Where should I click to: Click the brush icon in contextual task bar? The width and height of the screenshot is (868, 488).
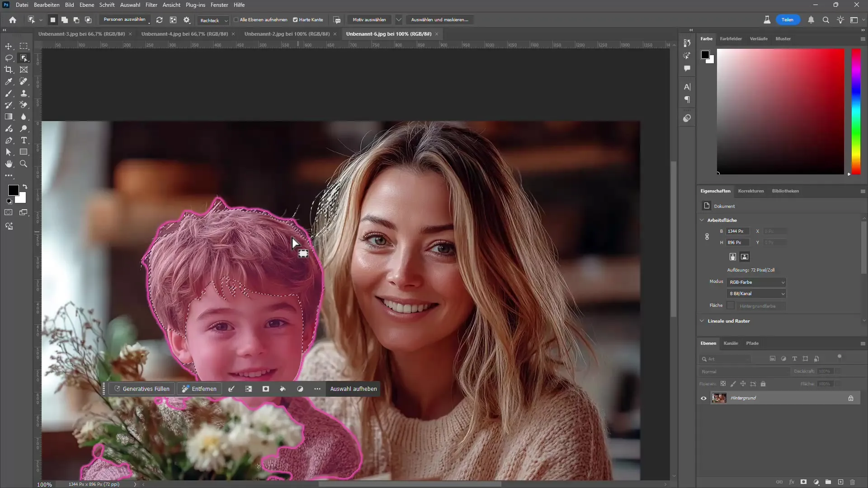pos(231,389)
